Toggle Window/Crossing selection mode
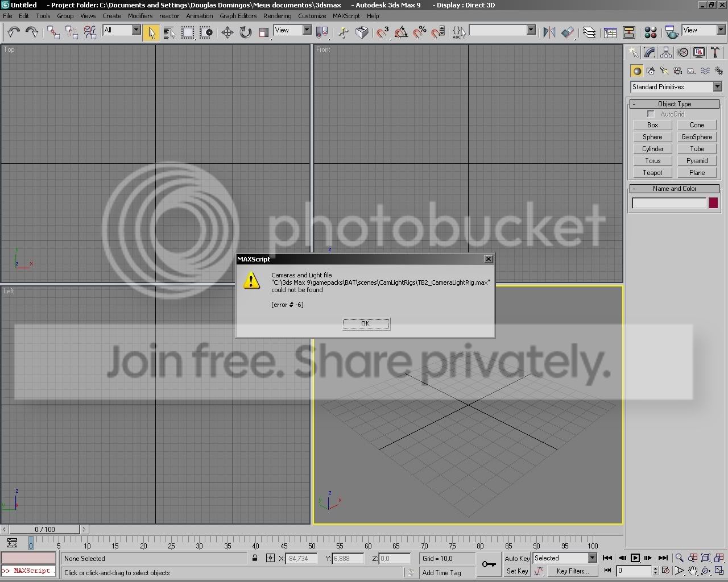 206,32
